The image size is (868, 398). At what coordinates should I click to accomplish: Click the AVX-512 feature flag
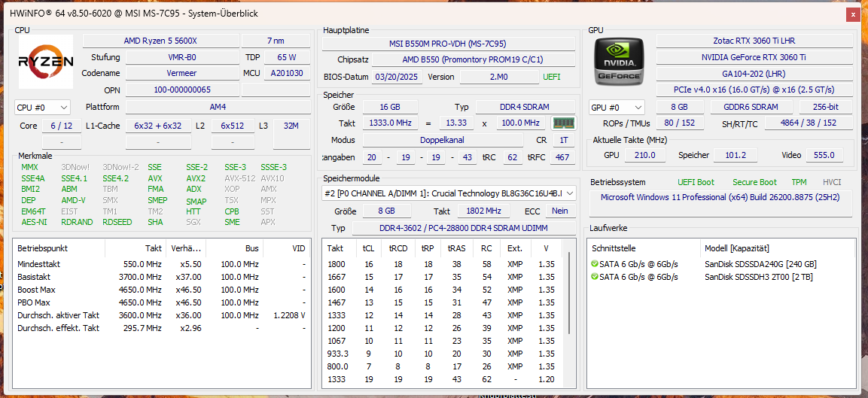click(239, 178)
